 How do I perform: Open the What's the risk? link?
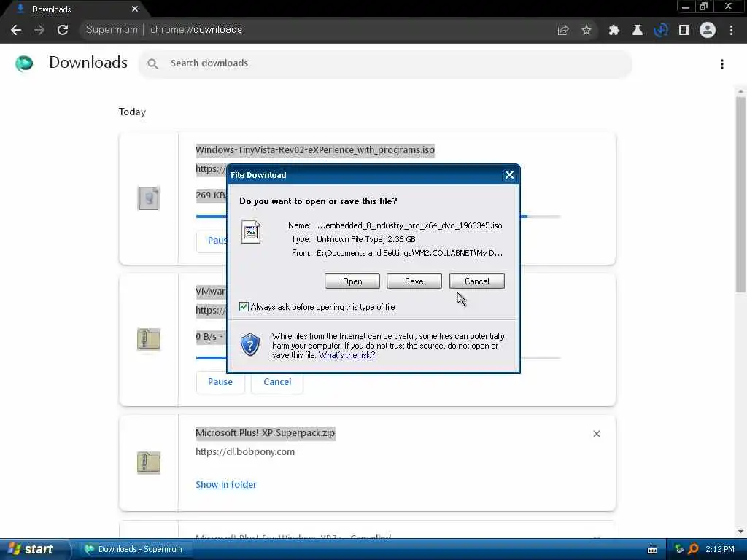tap(347, 355)
